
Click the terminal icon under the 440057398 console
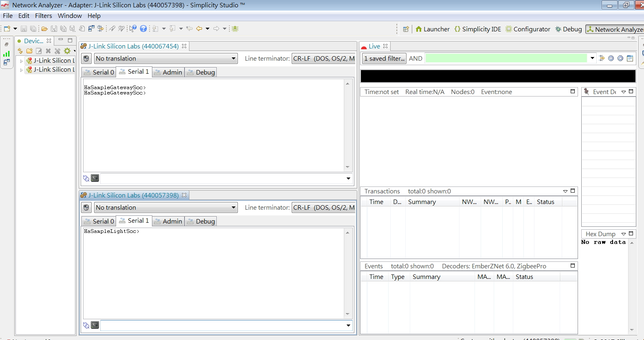[x=95, y=325]
